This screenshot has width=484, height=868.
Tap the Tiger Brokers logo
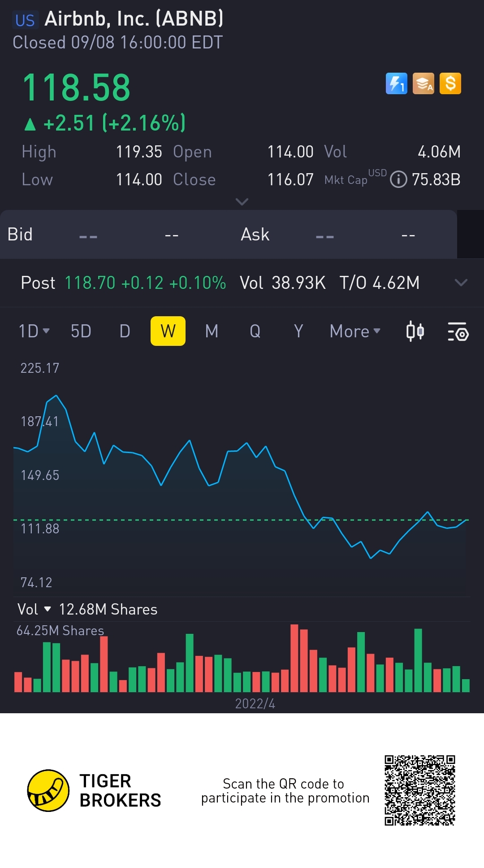(x=48, y=790)
